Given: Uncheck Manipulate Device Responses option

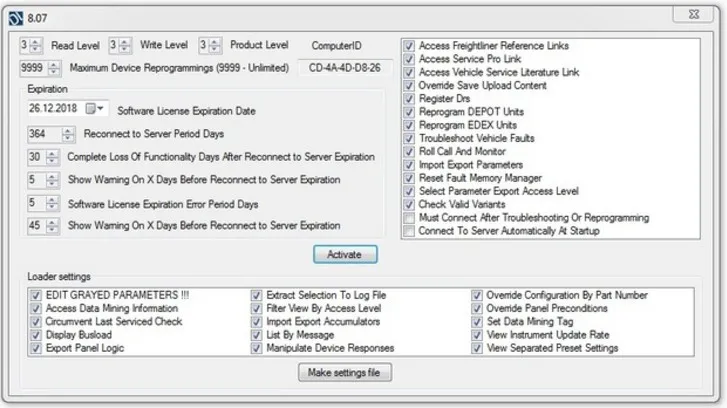Looking at the screenshot, I should [x=256, y=348].
